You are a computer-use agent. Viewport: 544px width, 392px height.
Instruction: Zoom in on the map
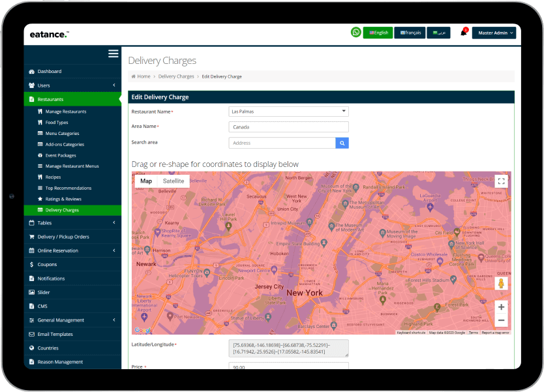[501, 307]
